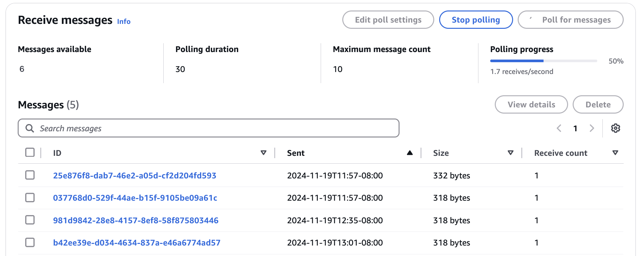Click sent time 2024-11-19T13:01-08:00

pyautogui.click(x=335, y=243)
